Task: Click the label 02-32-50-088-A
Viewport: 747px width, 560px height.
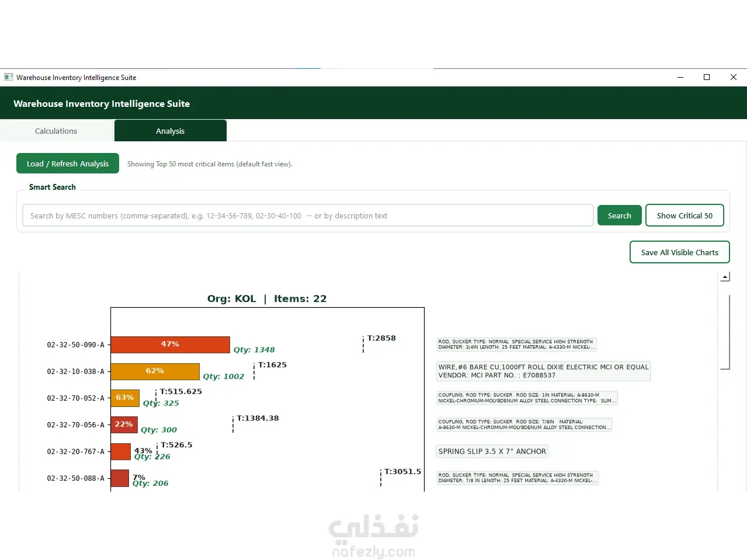Action: 76,478
